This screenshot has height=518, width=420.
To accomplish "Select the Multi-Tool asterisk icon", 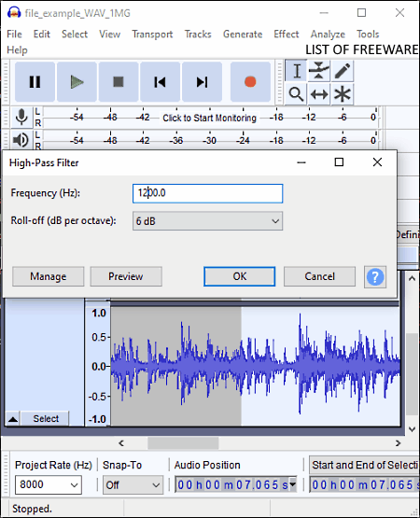I will tap(343, 94).
